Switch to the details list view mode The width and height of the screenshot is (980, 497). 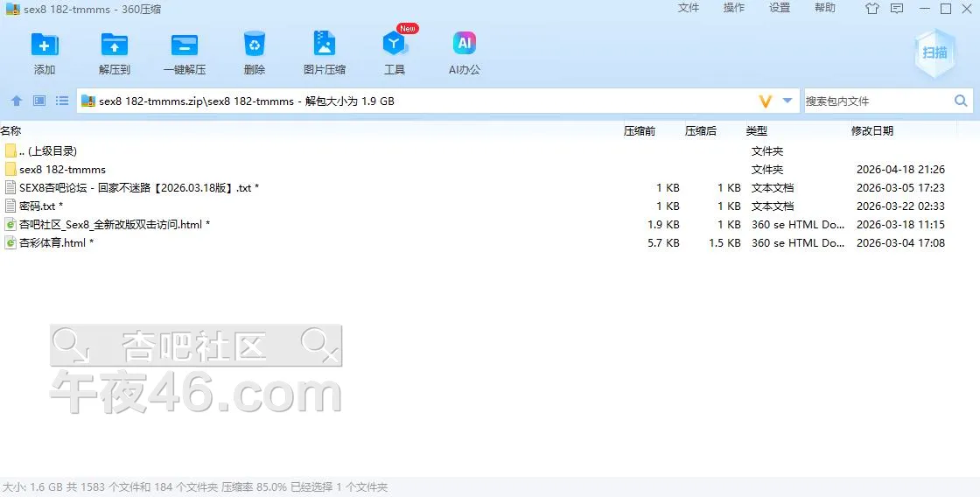62,101
